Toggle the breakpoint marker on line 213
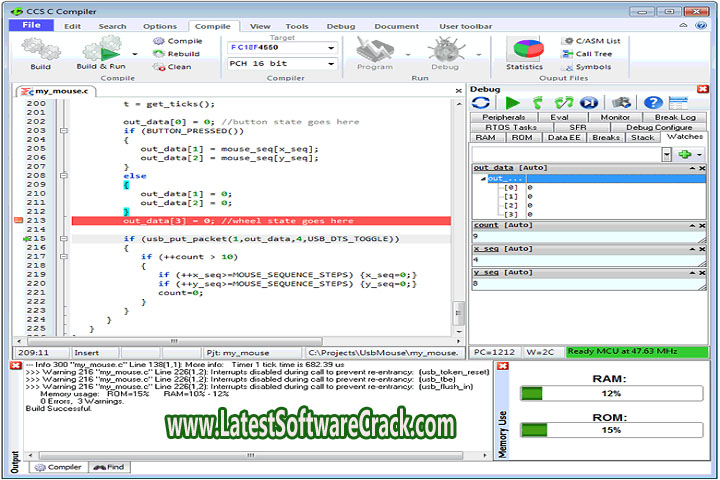The image size is (720, 480). coord(19,220)
